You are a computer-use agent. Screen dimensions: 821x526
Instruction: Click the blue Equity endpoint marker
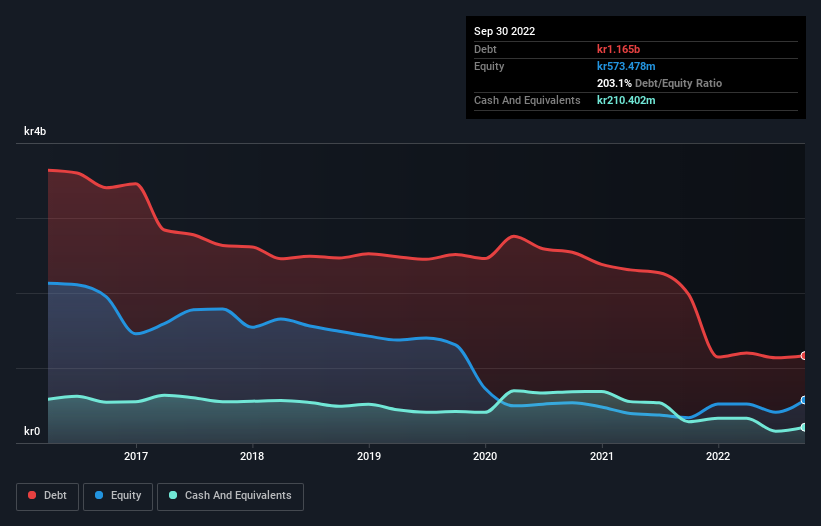(804, 400)
